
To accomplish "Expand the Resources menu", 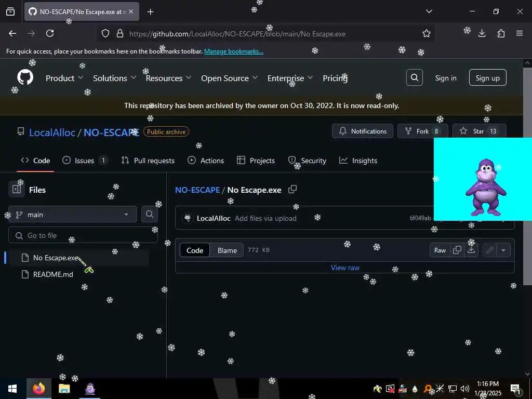I will pyautogui.click(x=169, y=78).
